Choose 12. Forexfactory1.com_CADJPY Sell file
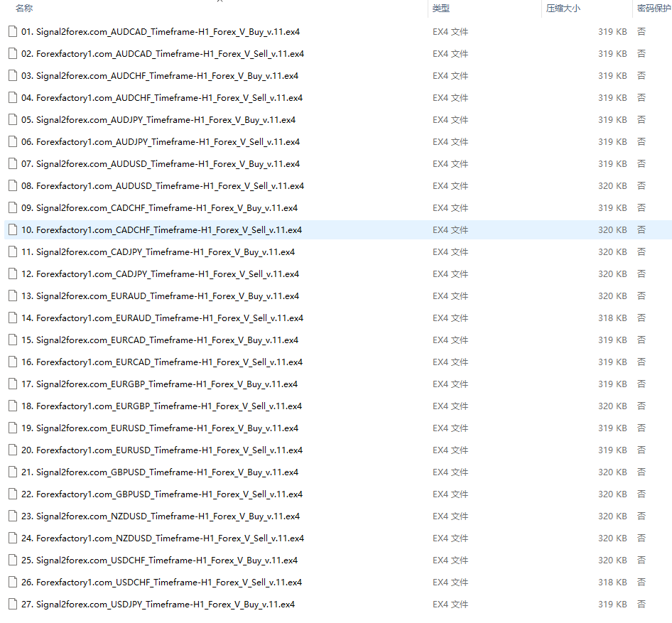The width and height of the screenshot is (672, 623). click(160, 273)
